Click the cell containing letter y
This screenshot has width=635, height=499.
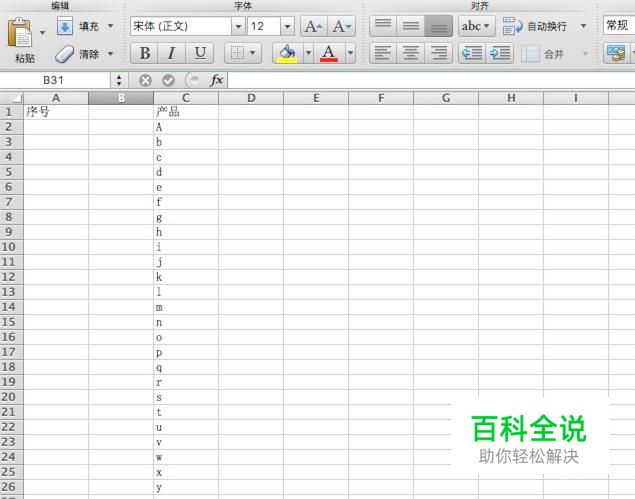pos(186,487)
